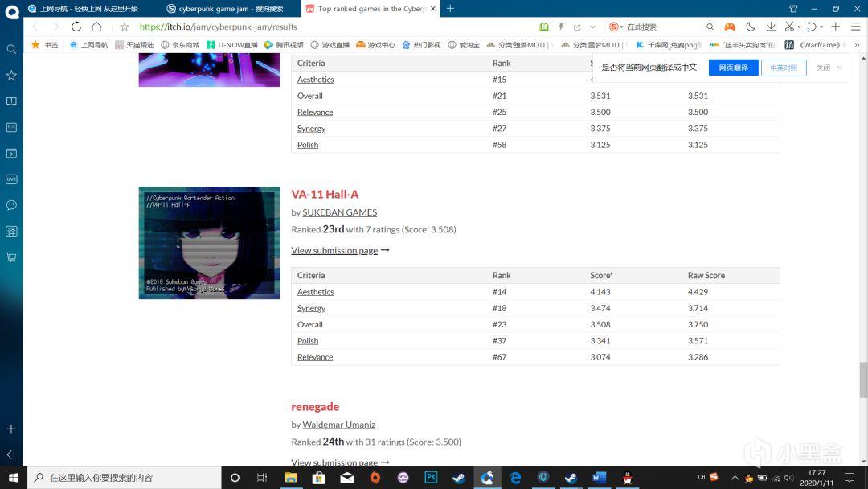Open the renegade game title link
This screenshot has height=489, width=868.
[x=315, y=406]
